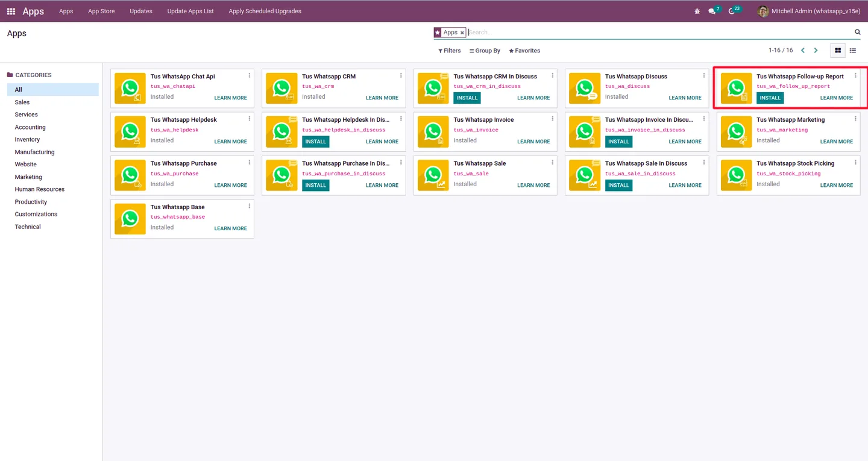
Task: Open kebab menu on Tus Whatsapp CRM card
Action: 401,75
